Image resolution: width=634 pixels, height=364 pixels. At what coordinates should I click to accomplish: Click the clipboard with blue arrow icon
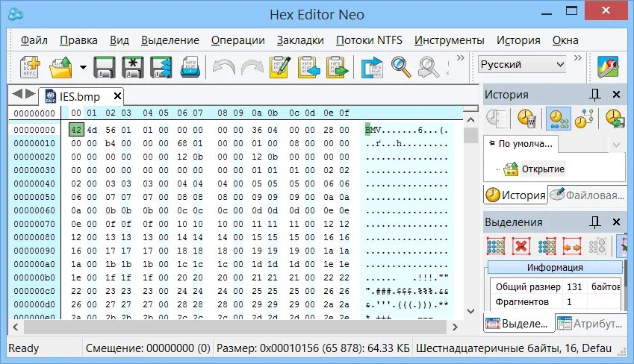tap(308, 67)
